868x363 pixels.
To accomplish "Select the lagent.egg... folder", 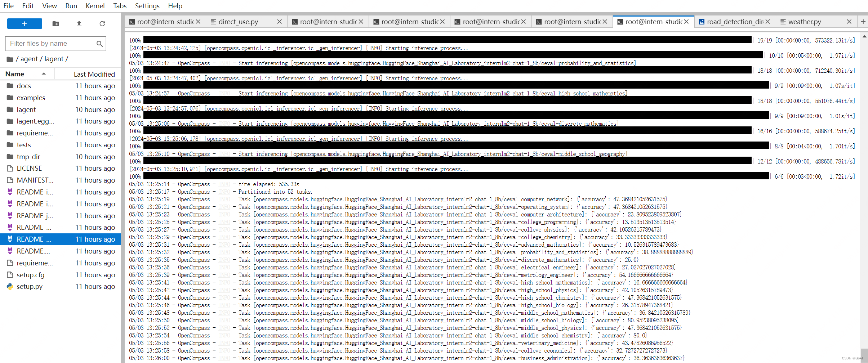I will (x=61, y=121).
